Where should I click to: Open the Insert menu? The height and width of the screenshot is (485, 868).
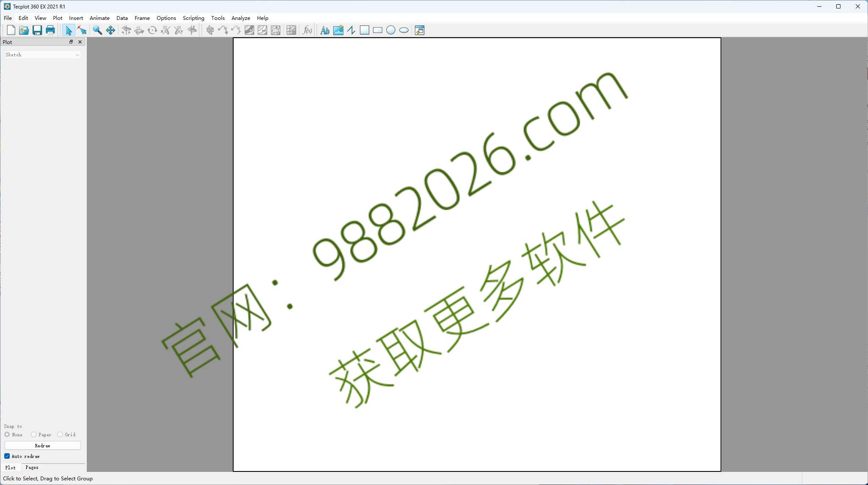pyautogui.click(x=76, y=18)
